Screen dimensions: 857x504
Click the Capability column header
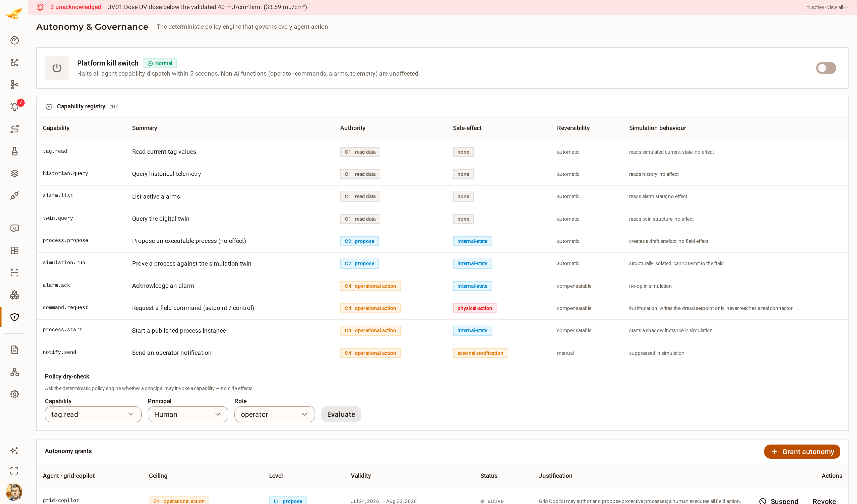(x=56, y=128)
